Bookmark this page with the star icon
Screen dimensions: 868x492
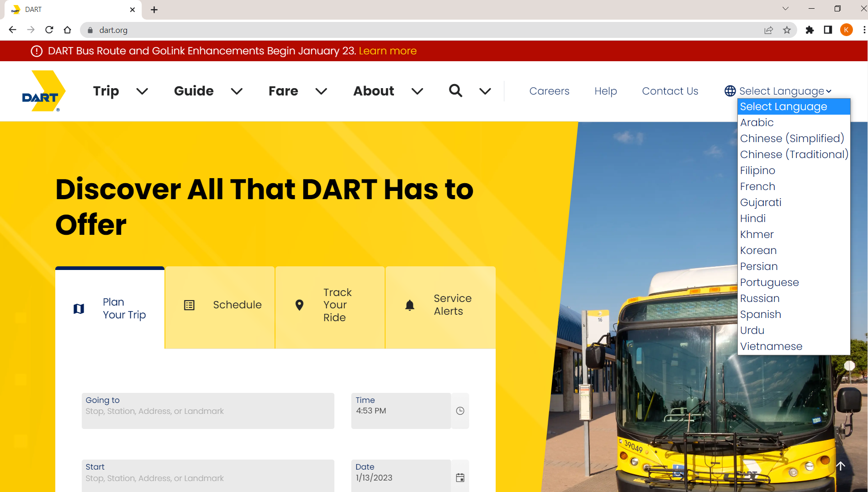[x=787, y=30]
